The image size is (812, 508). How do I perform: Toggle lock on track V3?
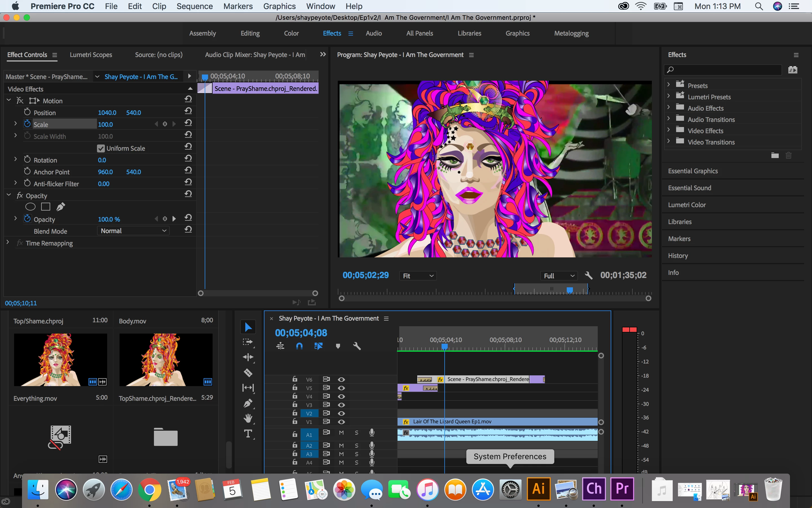click(x=295, y=404)
